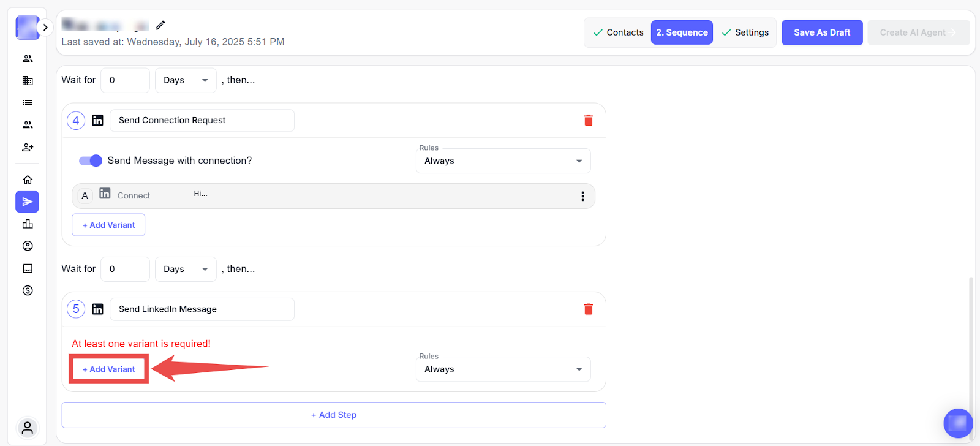
Task: Click wait-for number field above step 5
Action: [x=125, y=269]
